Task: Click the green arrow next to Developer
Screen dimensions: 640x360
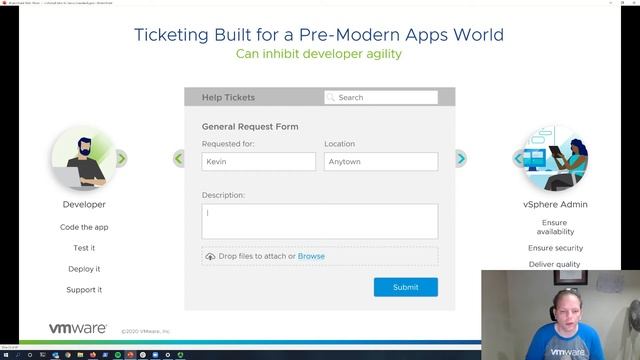Action: click(x=121, y=158)
